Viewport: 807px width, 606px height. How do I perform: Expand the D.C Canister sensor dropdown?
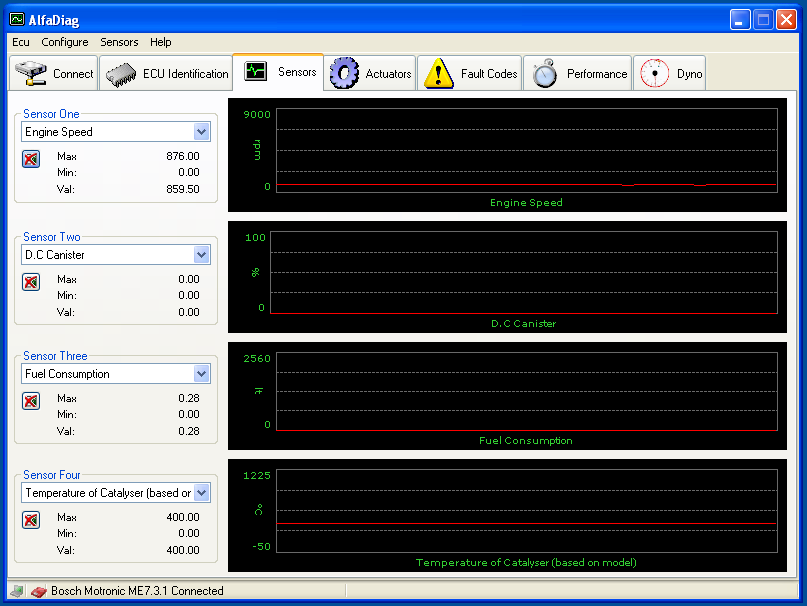(202, 255)
